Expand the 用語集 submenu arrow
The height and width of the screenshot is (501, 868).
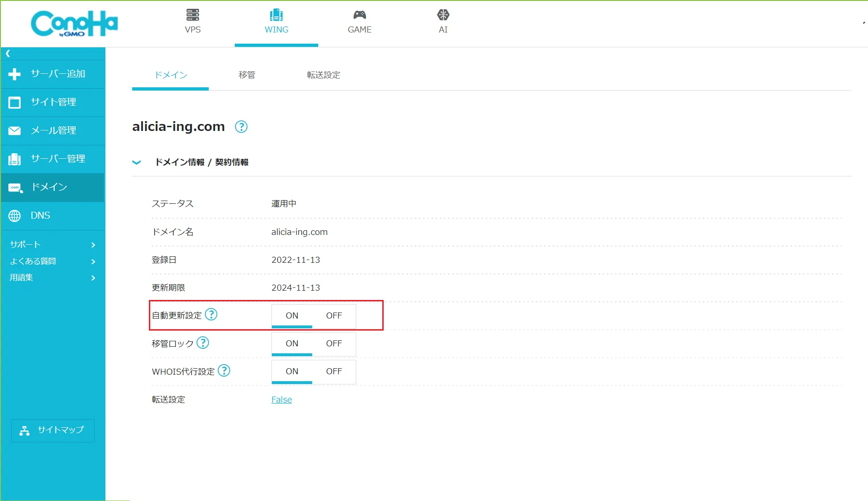coord(93,278)
